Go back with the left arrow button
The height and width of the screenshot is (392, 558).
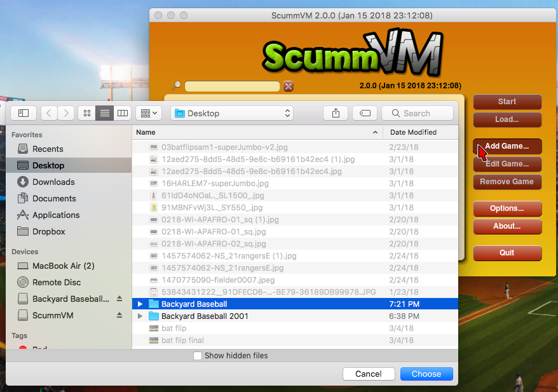coord(50,113)
